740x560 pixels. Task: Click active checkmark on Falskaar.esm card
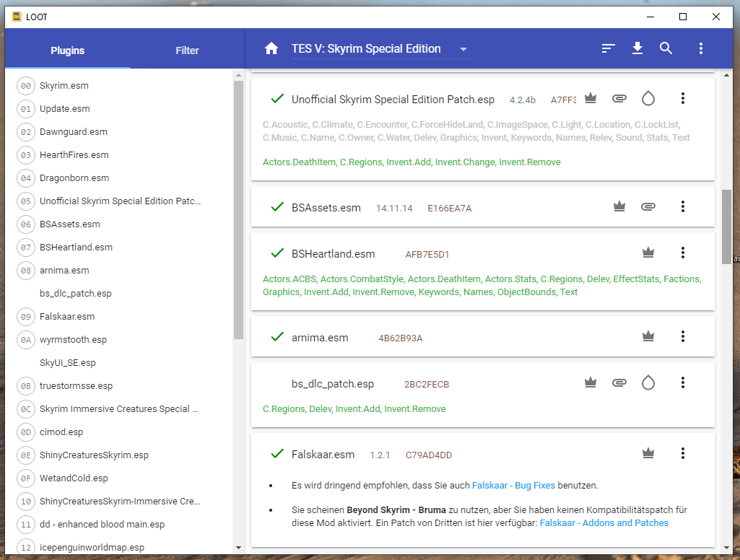(276, 454)
